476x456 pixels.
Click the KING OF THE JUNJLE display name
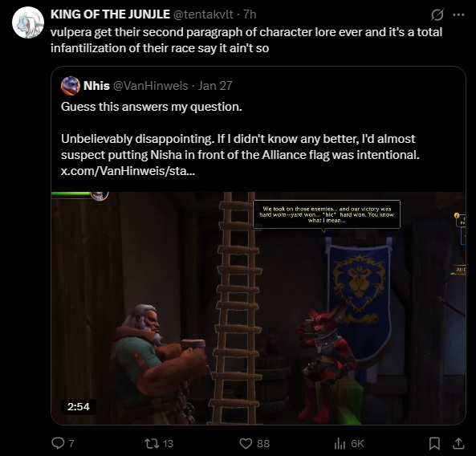(110, 14)
